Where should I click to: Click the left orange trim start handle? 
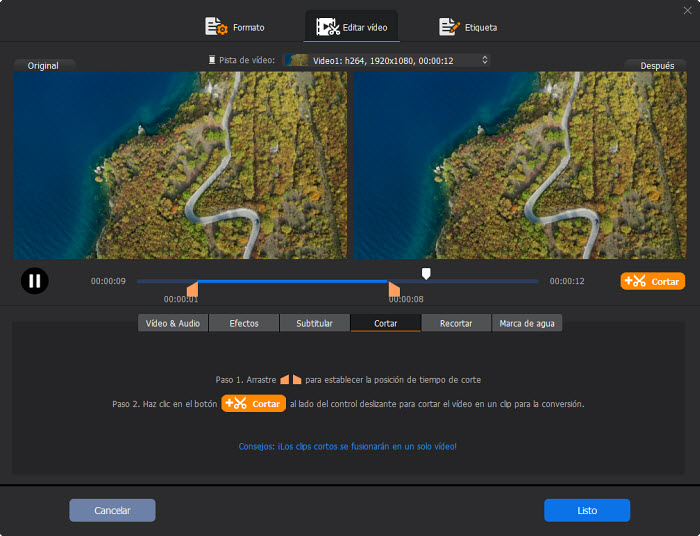point(193,289)
